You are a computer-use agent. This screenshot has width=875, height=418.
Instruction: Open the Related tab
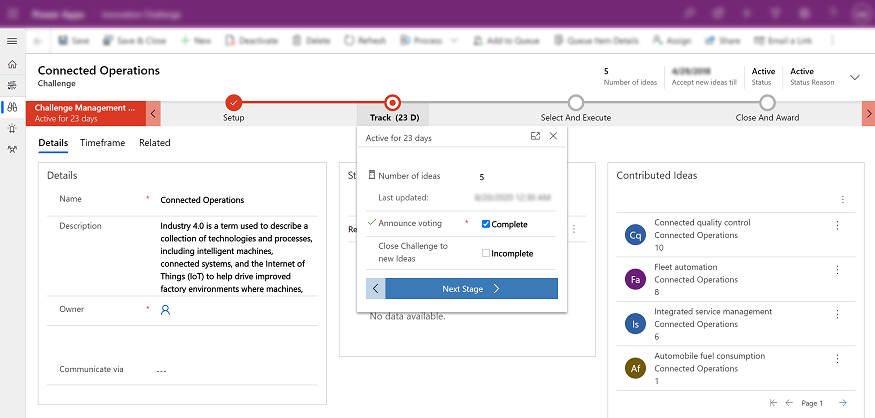coord(154,143)
